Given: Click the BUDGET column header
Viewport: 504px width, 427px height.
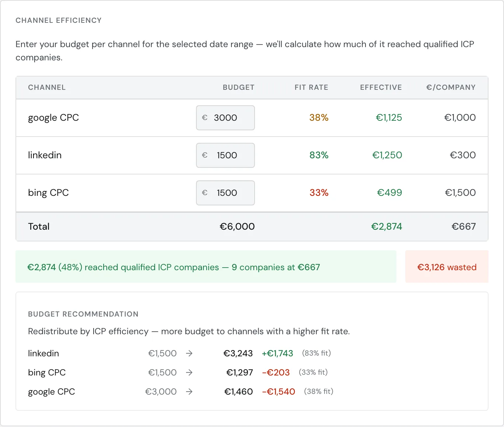Looking at the screenshot, I should click(x=238, y=87).
